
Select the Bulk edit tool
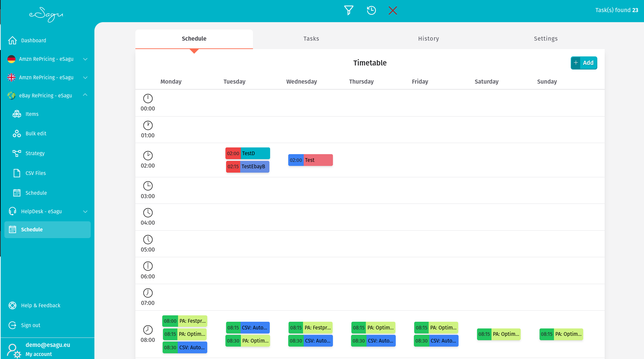36,133
